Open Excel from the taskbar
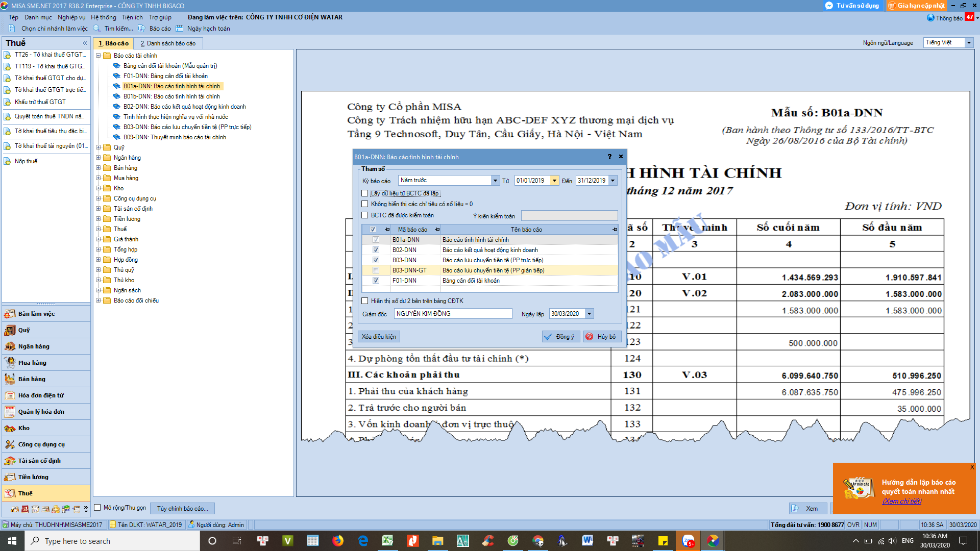 pyautogui.click(x=387, y=541)
